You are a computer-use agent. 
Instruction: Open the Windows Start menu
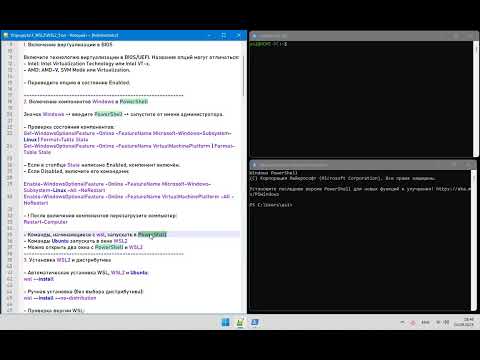pyautogui.click(x=225, y=322)
